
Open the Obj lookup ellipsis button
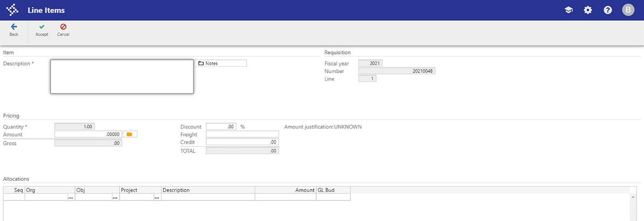(x=115, y=197)
